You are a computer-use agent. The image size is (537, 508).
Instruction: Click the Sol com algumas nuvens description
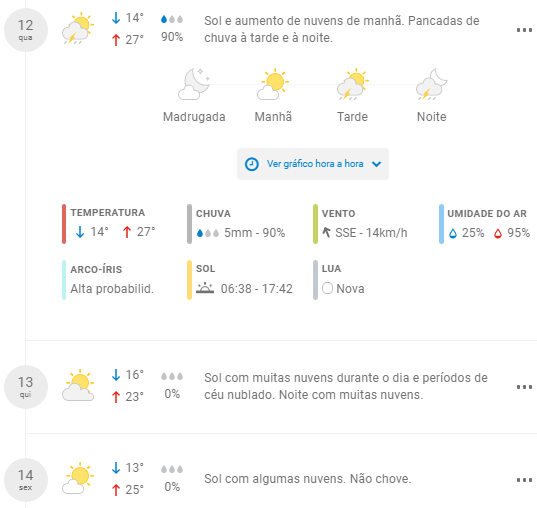click(308, 479)
